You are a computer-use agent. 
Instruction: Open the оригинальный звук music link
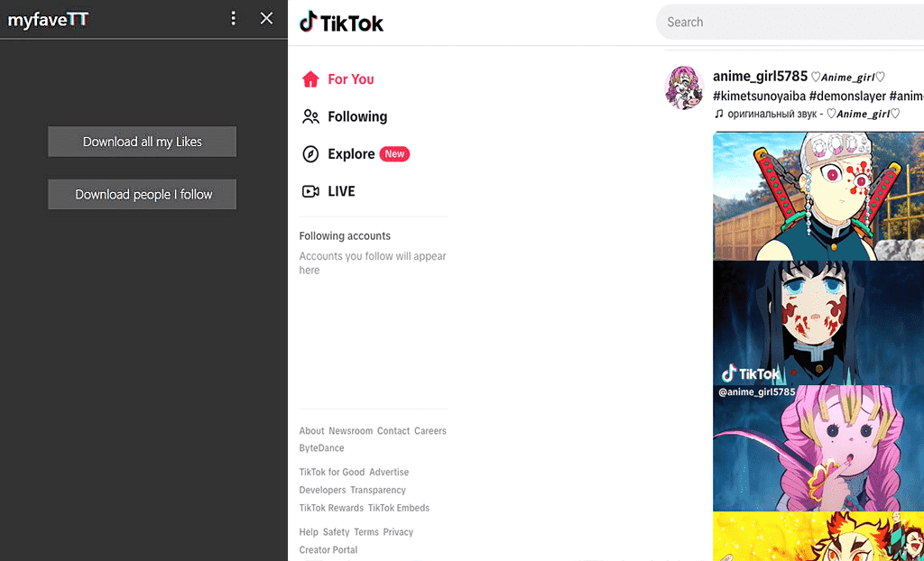click(814, 114)
